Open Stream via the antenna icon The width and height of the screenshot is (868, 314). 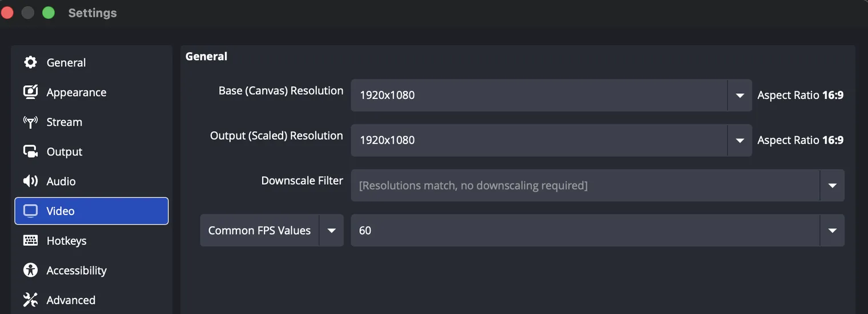30,122
